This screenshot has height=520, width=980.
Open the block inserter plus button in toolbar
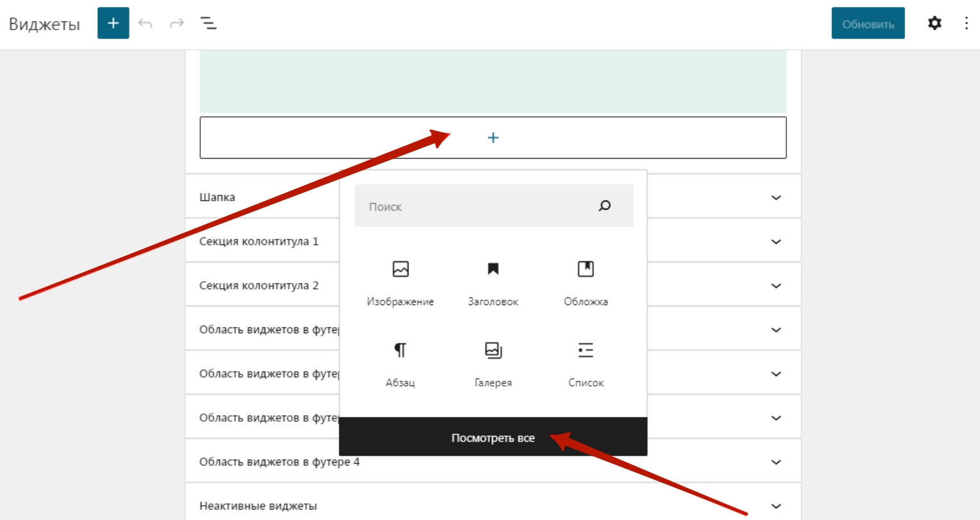click(x=114, y=23)
